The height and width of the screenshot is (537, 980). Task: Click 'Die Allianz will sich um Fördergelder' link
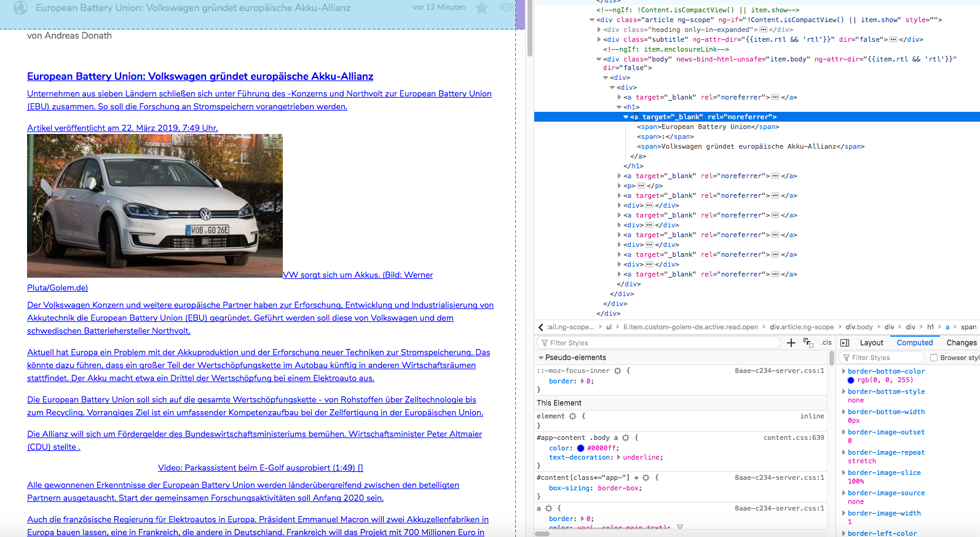[x=255, y=441]
